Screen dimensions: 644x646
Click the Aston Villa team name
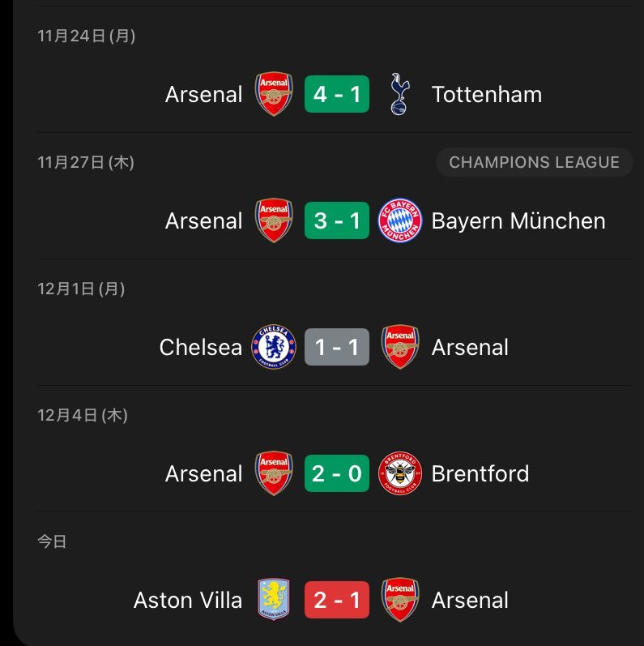pos(188,601)
